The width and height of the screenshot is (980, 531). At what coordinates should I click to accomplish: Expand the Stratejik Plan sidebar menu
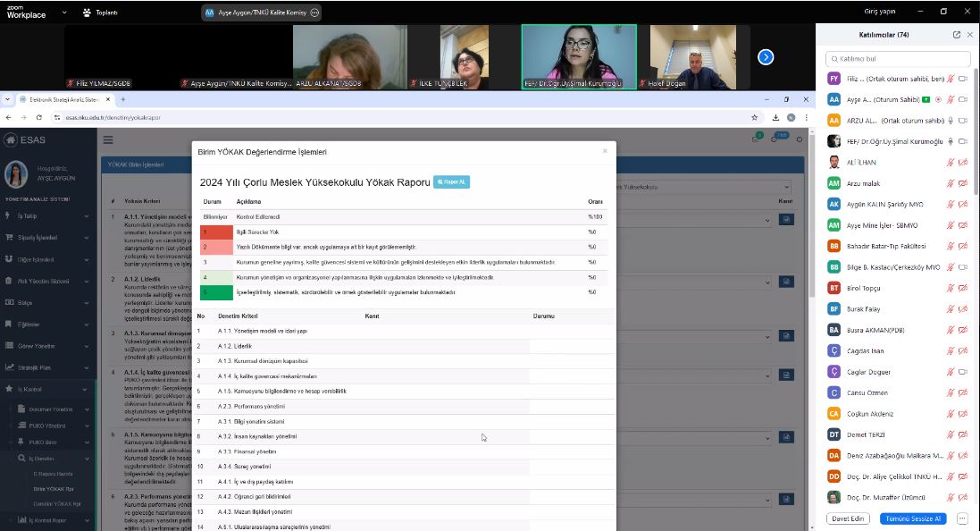[48, 367]
